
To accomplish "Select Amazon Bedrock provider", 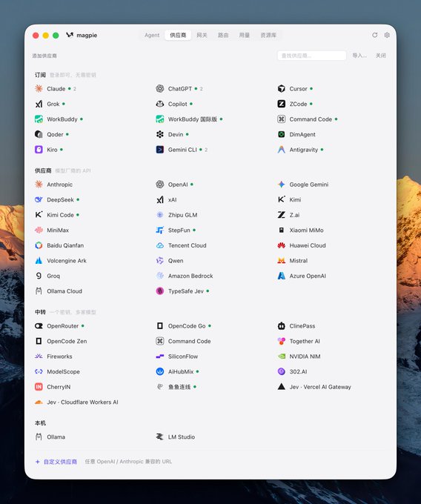I will coord(185,276).
